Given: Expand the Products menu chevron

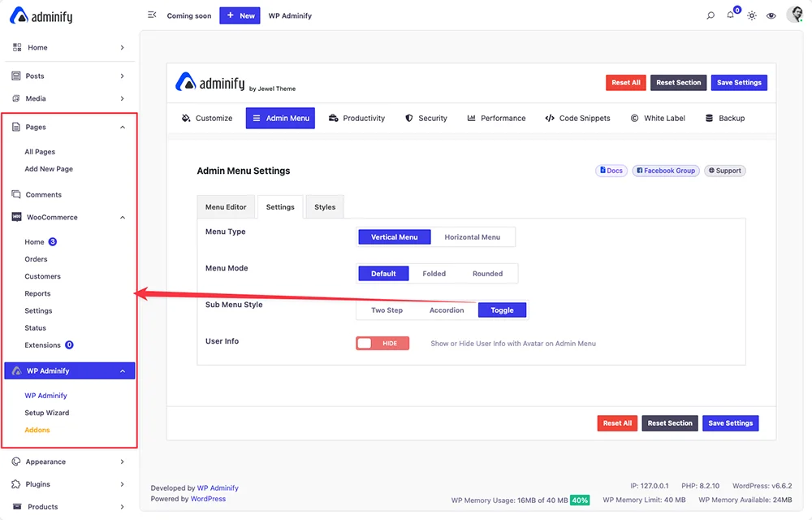Looking at the screenshot, I should tap(123, 506).
